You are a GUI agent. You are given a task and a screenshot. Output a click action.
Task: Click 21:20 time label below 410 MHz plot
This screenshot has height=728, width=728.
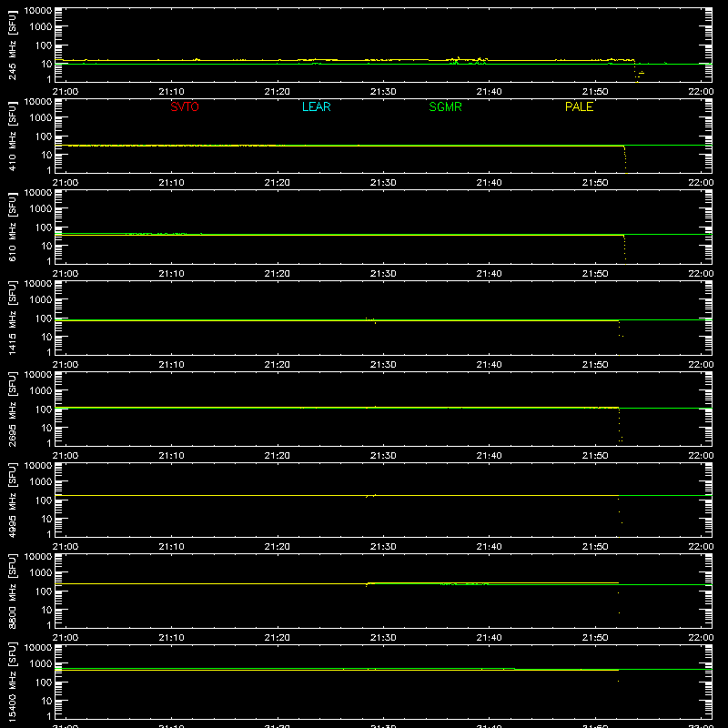point(278,183)
